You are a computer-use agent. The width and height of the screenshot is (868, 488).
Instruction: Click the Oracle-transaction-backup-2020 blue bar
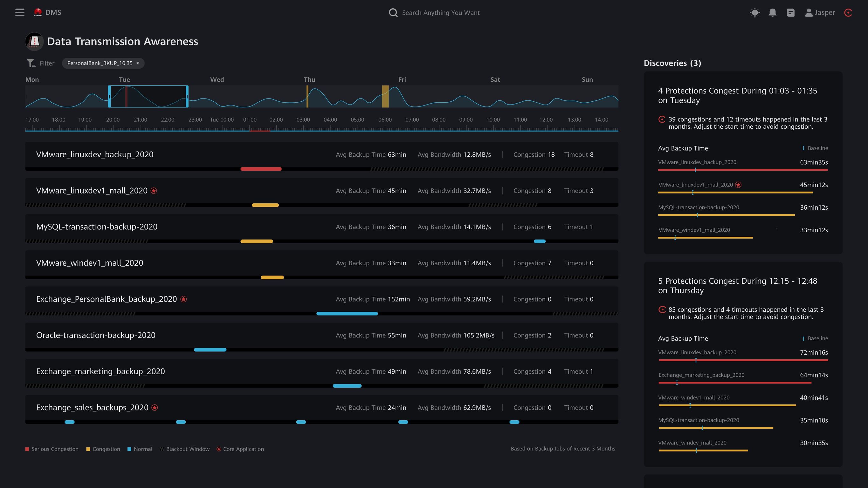210,350
